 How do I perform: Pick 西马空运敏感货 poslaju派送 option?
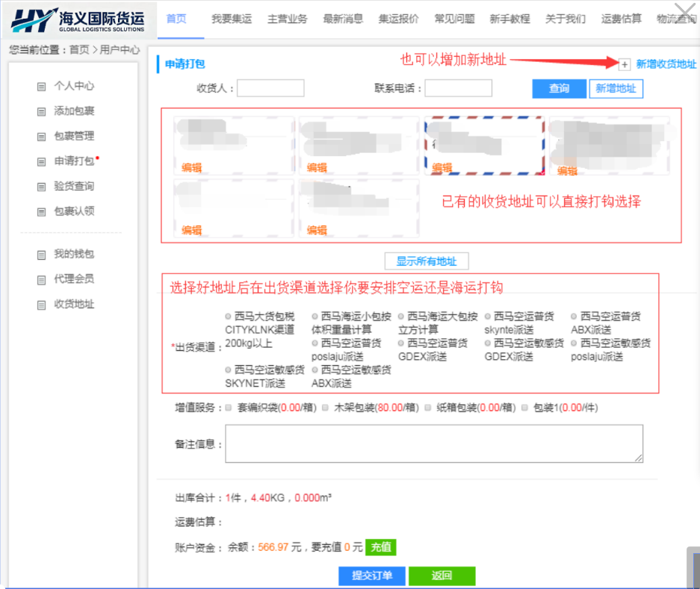[574, 343]
